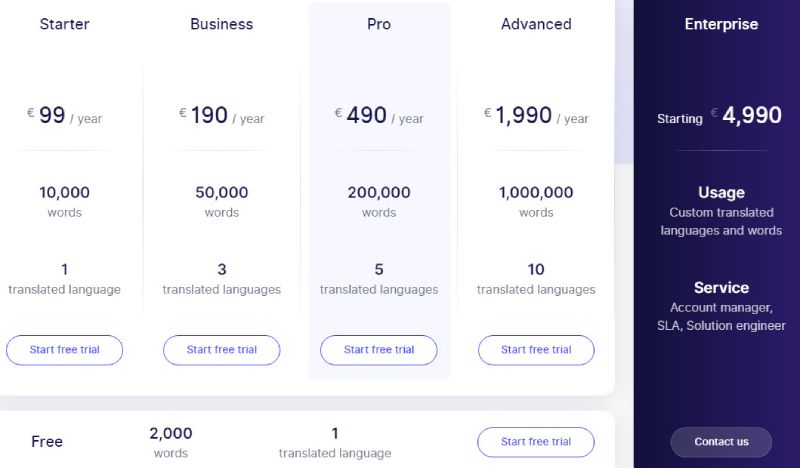This screenshot has width=800, height=468.
Task: Select the €490 / year Pro price
Action: click(x=379, y=116)
